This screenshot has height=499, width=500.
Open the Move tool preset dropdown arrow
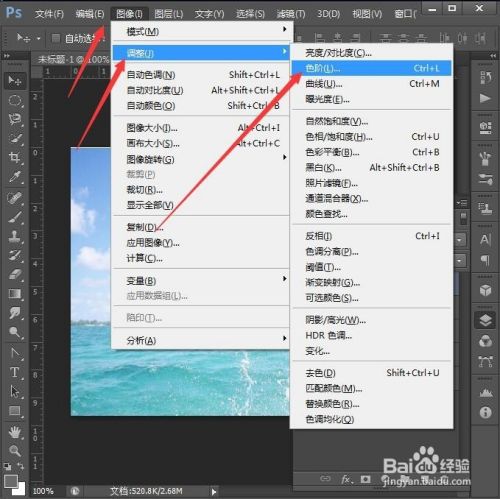click(x=39, y=39)
